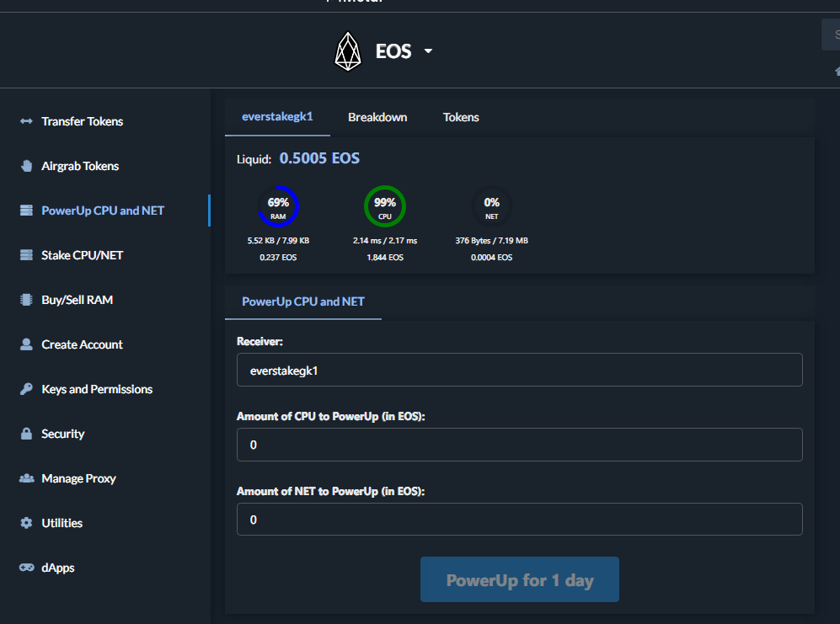Open the EOS network dropdown arrow
This screenshot has height=624, width=840.
[428, 51]
